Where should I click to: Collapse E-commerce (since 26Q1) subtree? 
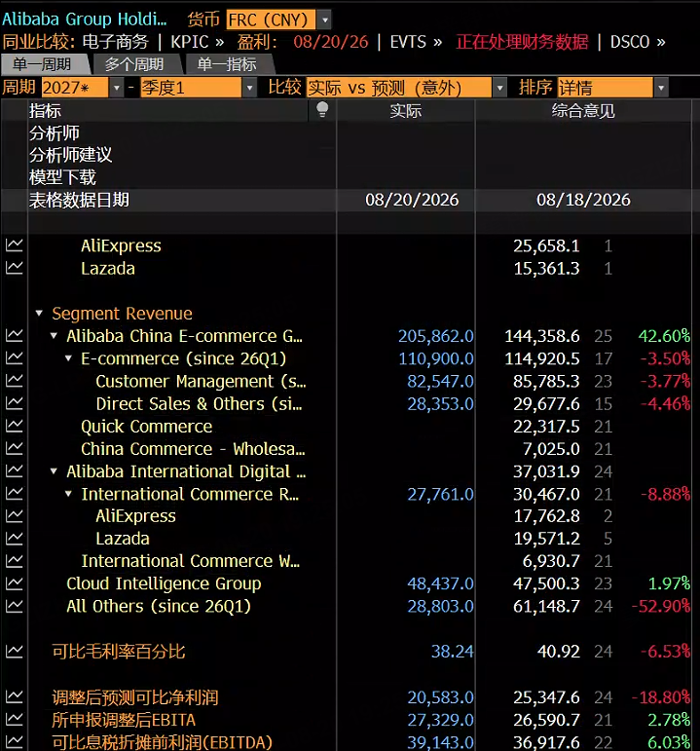[68, 358]
